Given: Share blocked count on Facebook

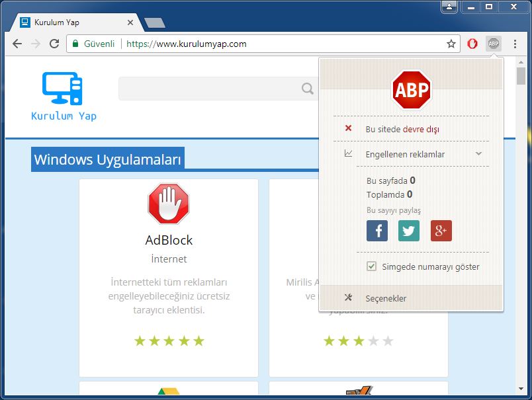Looking at the screenshot, I should (377, 231).
